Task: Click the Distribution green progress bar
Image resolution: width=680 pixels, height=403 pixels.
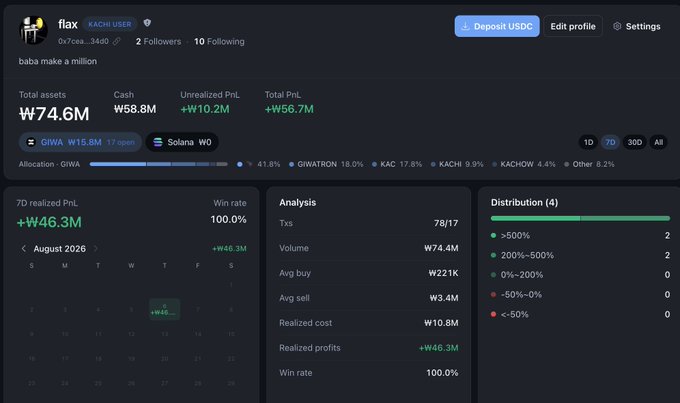Action: [x=580, y=219]
